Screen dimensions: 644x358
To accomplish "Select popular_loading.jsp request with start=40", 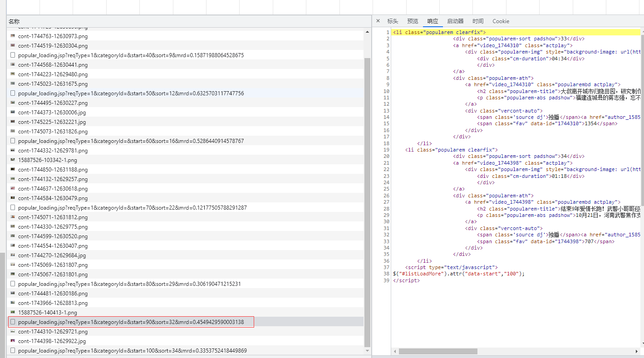I will [x=131, y=55].
